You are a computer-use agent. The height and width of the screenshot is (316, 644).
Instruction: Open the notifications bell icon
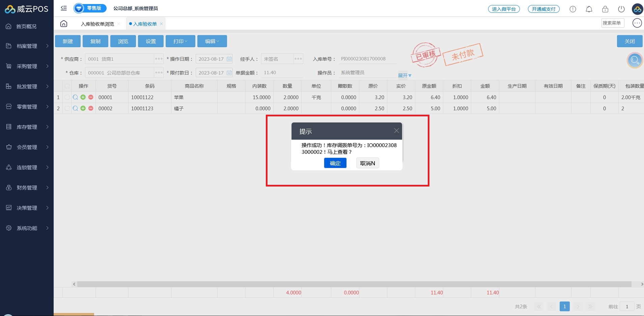tap(589, 9)
